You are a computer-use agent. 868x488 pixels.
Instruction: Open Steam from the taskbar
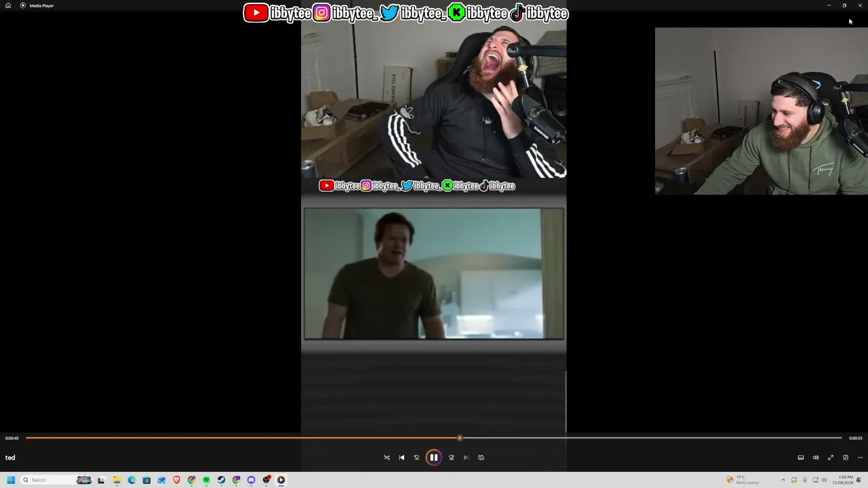click(x=221, y=480)
